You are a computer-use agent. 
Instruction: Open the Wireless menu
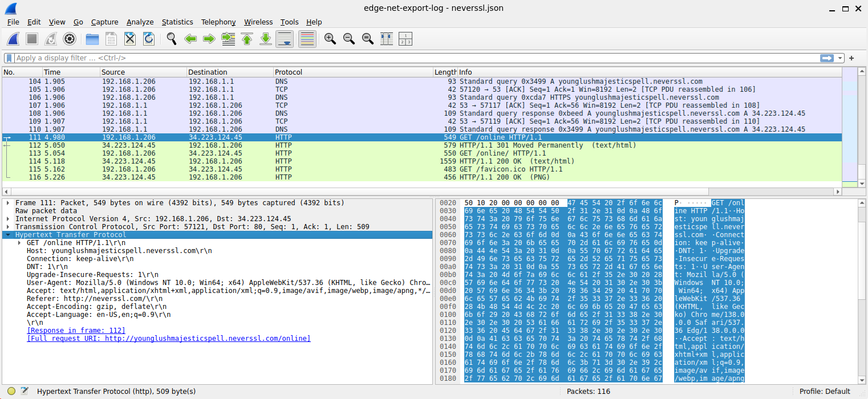258,22
